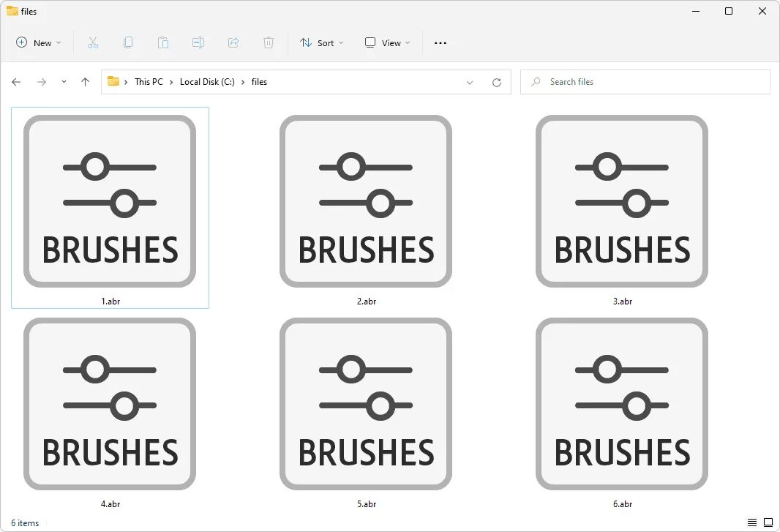Click the 1.abr file name label
The image size is (780, 532).
(110, 301)
